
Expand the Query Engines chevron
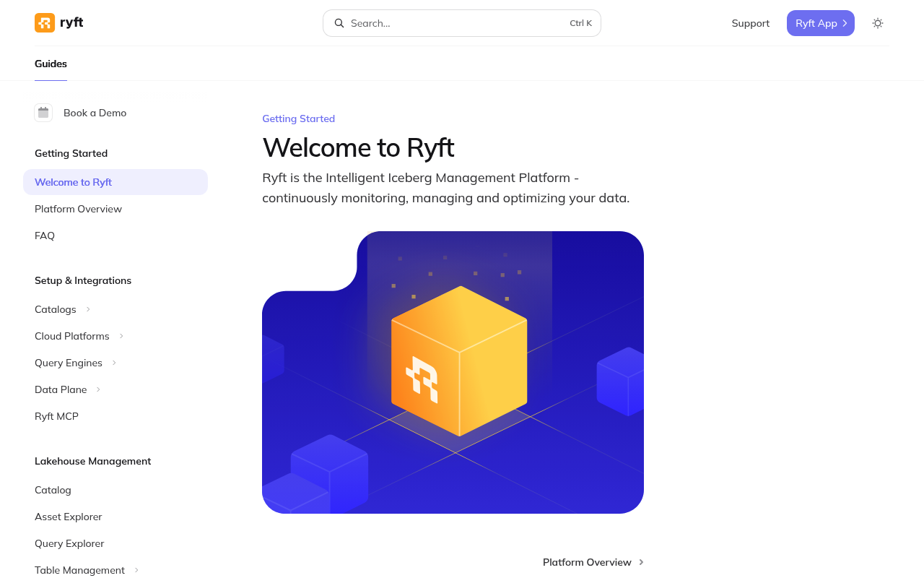[x=114, y=363]
